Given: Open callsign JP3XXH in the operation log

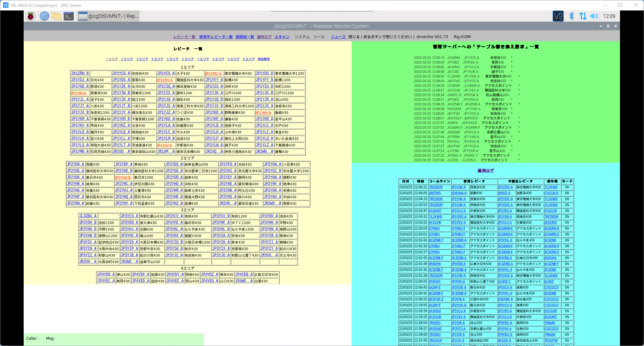Looking at the screenshot, I should (x=435, y=281).
